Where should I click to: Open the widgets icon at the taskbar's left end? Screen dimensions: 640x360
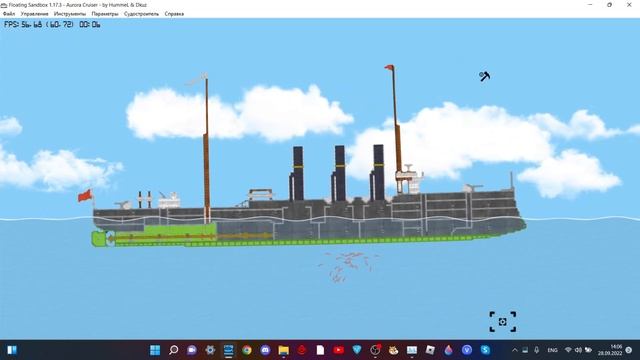tap(12, 350)
